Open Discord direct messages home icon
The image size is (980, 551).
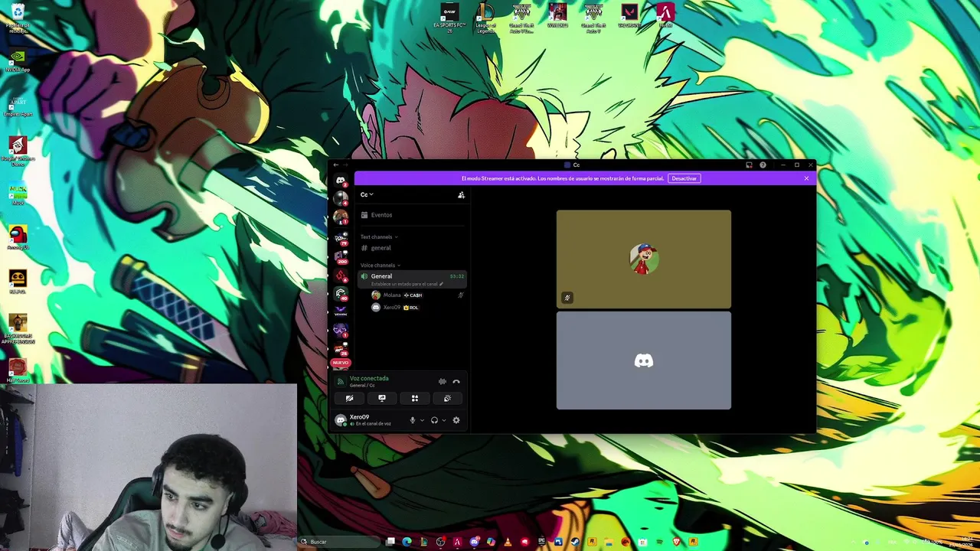point(341,181)
